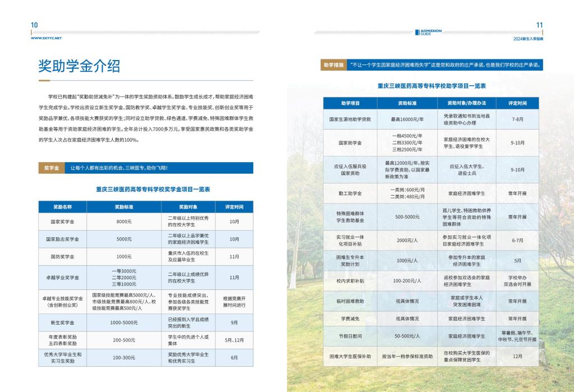Click the '100-300元' cell
Viewport: 574px width, 392px height.
124,358
